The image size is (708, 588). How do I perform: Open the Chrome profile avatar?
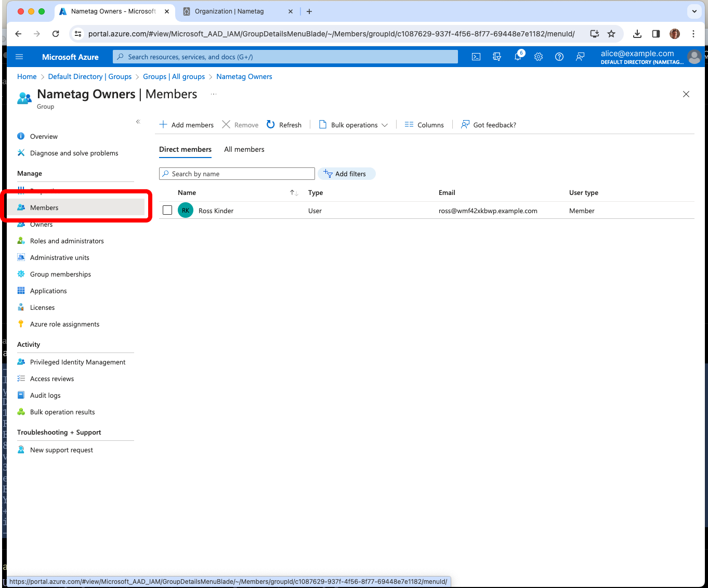click(x=675, y=34)
